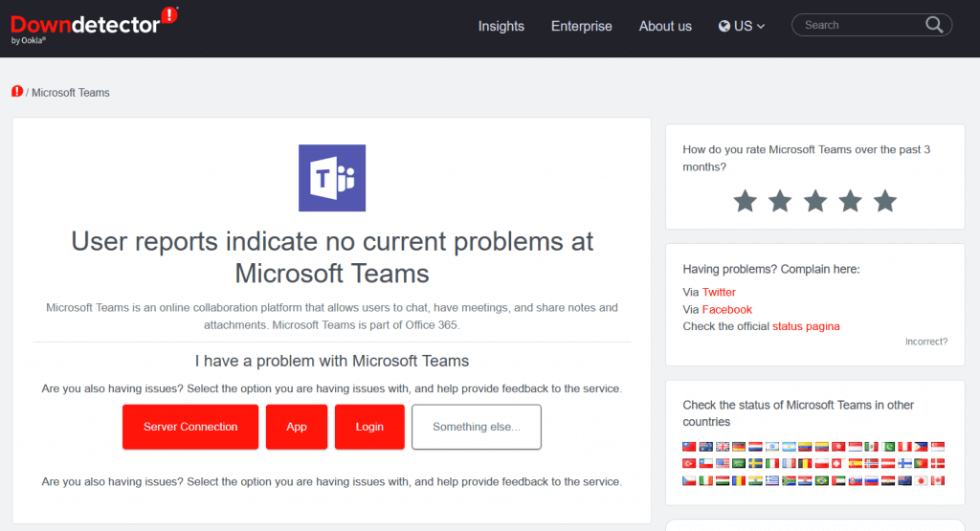Select the Japan flag

tap(921, 480)
